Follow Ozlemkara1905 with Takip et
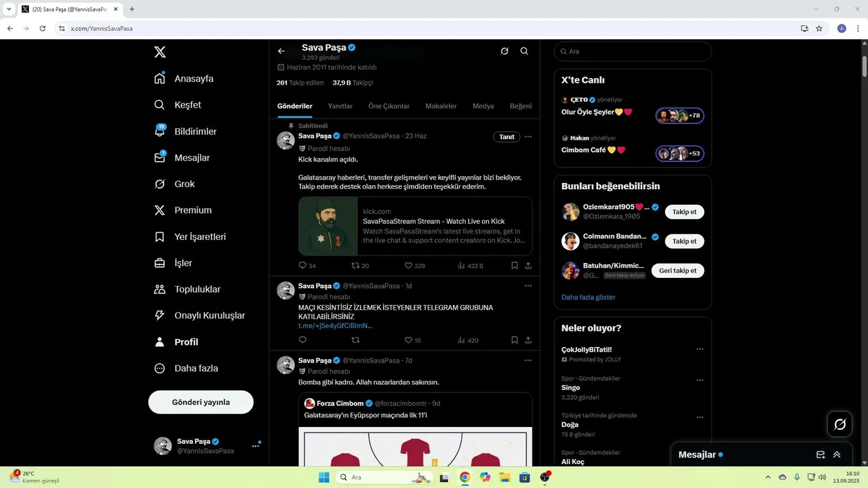The height and width of the screenshot is (488, 868). pos(684,212)
